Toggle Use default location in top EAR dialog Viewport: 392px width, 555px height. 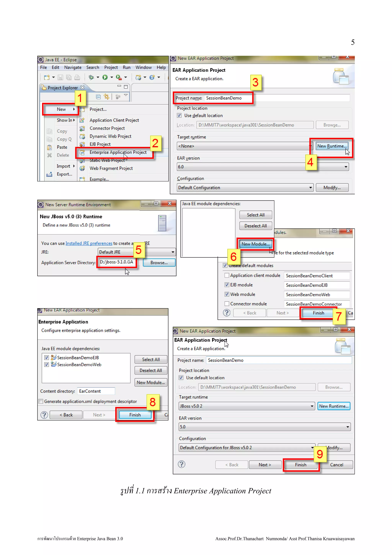(x=179, y=115)
